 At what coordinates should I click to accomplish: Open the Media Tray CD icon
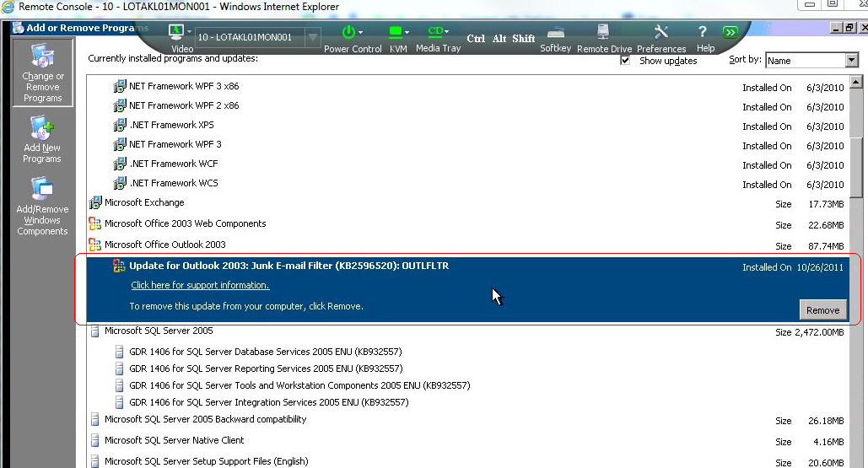[435, 31]
